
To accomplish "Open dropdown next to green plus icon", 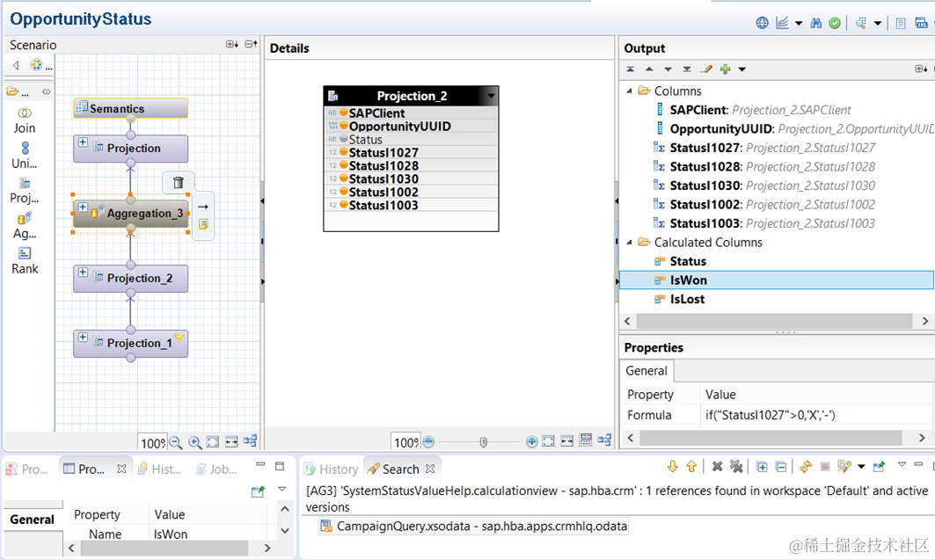I will (x=741, y=69).
